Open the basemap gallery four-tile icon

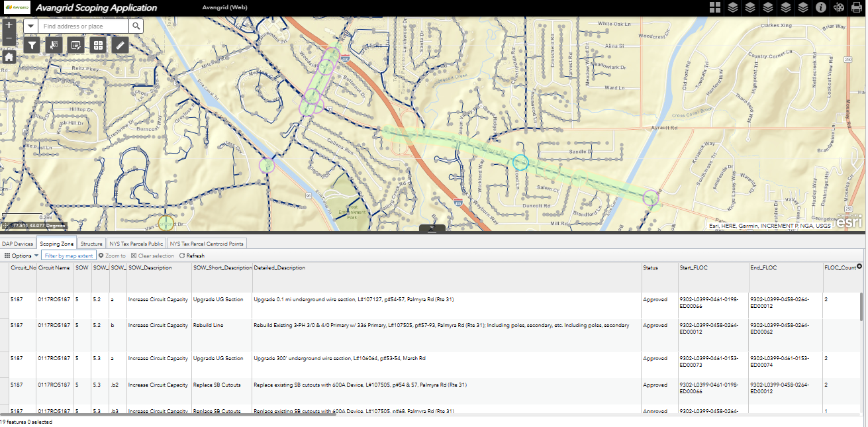pos(97,45)
